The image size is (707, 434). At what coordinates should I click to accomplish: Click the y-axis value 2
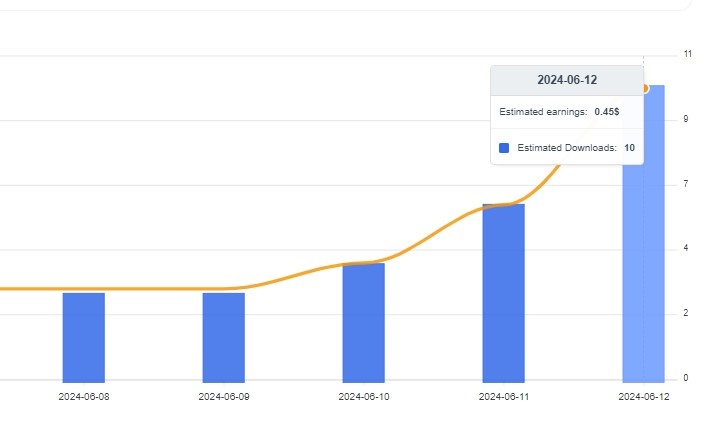tap(686, 313)
